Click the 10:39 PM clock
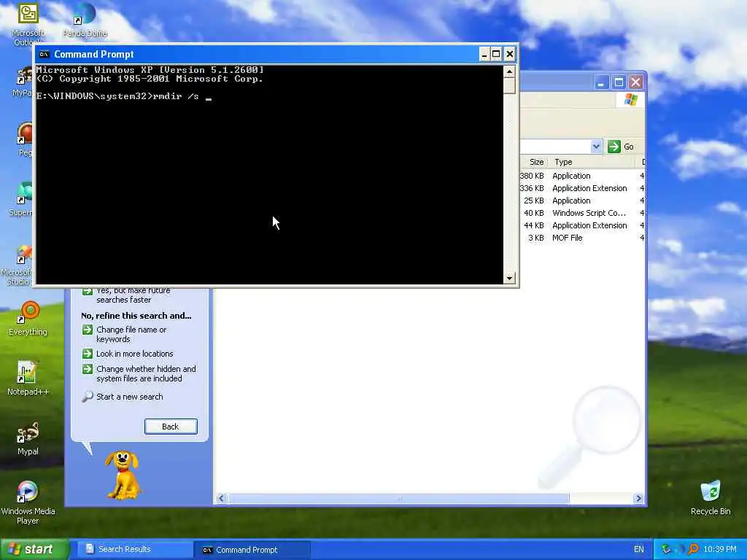Viewport: 747px width, 560px height. 720,550
